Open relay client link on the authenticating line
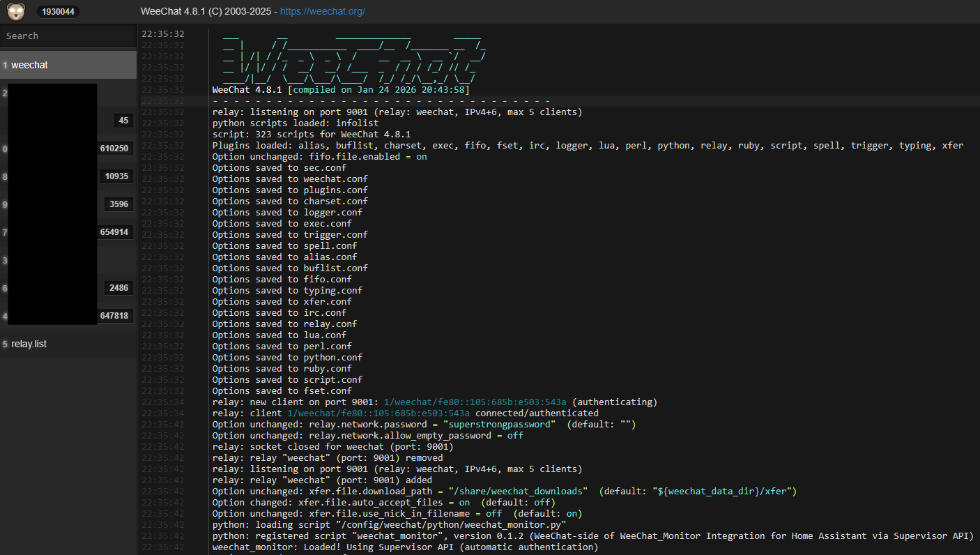The width and height of the screenshot is (980, 555). click(477, 402)
